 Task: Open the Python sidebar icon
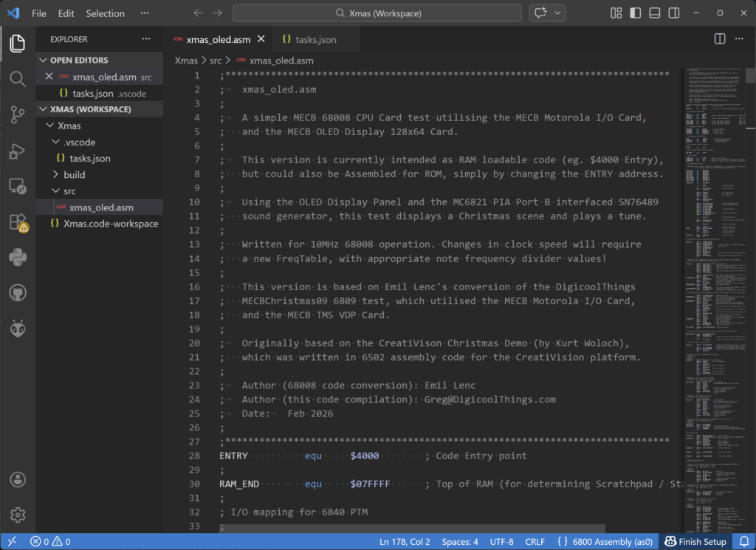point(18,258)
